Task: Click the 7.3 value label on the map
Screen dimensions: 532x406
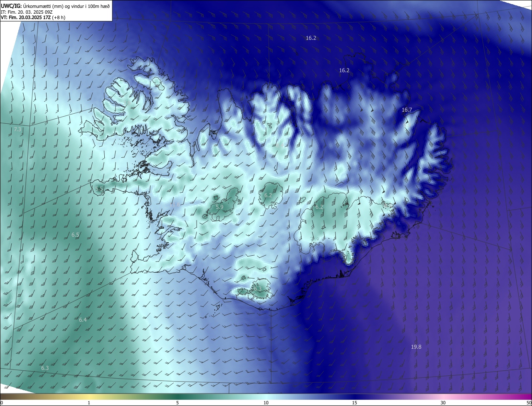Action: coord(17,130)
